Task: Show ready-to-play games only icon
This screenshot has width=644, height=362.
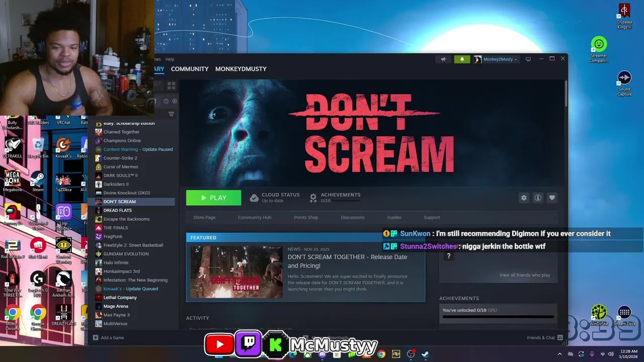Action: [175, 101]
